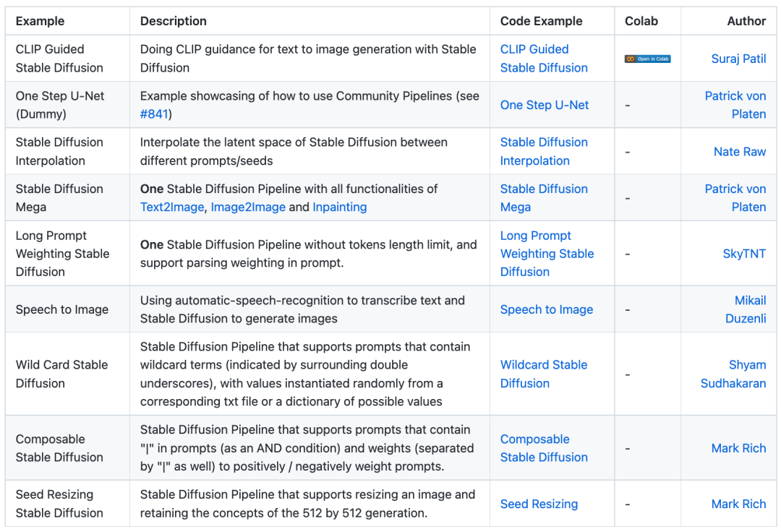Visit Nate Raw's author page

740,152
